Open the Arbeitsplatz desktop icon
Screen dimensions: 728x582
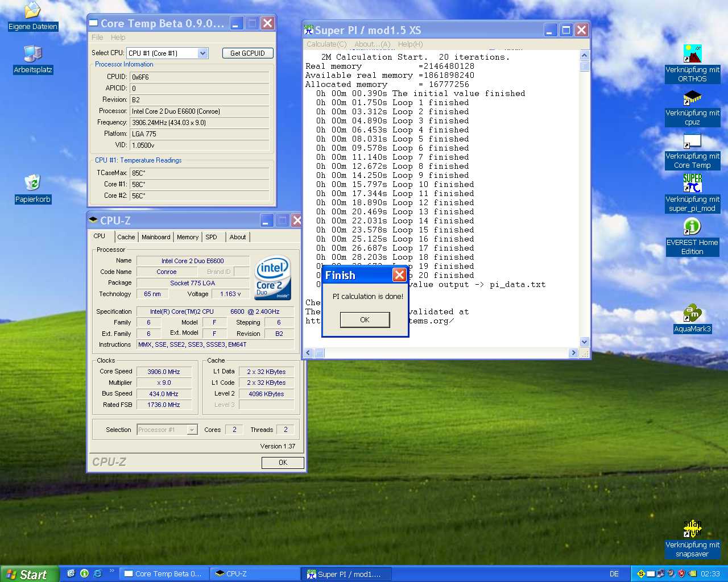pos(33,55)
